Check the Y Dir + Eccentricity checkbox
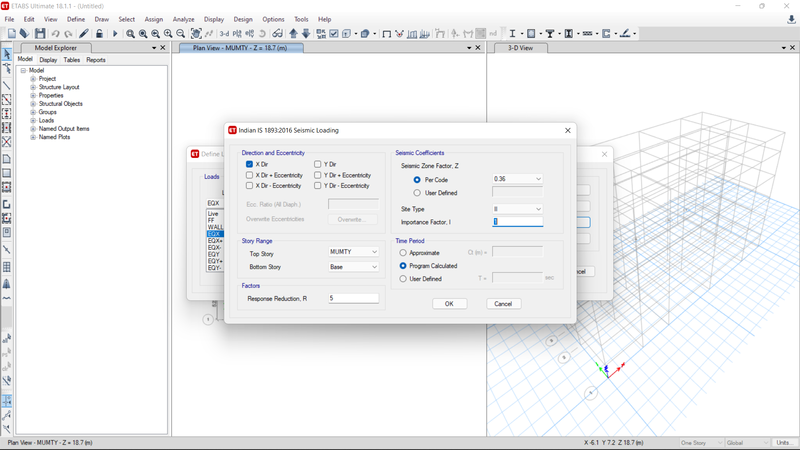Image resolution: width=800 pixels, height=450 pixels. point(317,175)
